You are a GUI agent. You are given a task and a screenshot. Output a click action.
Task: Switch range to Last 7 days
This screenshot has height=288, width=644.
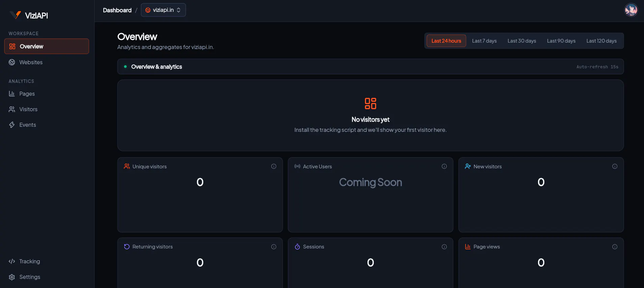pos(484,41)
